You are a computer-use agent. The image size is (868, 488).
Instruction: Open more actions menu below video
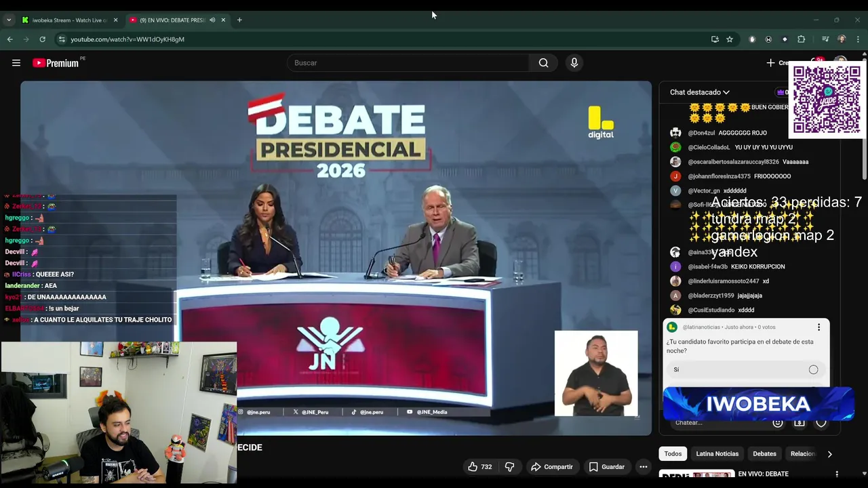click(644, 467)
